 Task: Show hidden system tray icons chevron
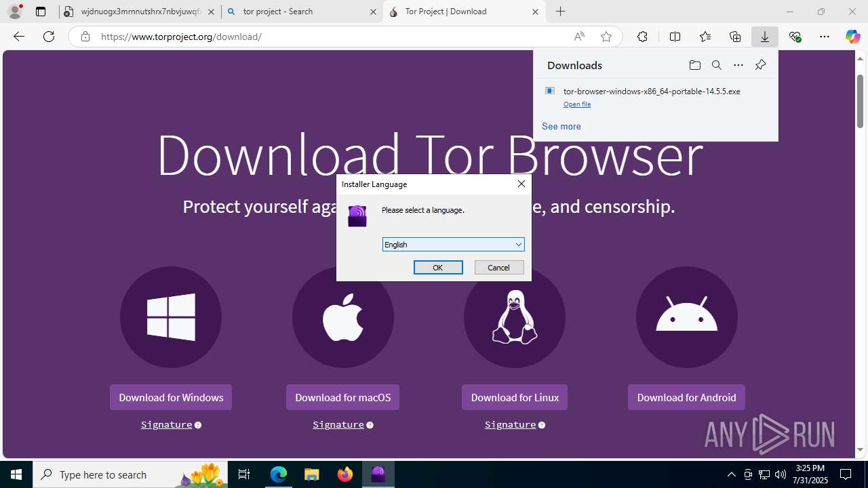pos(731,474)
